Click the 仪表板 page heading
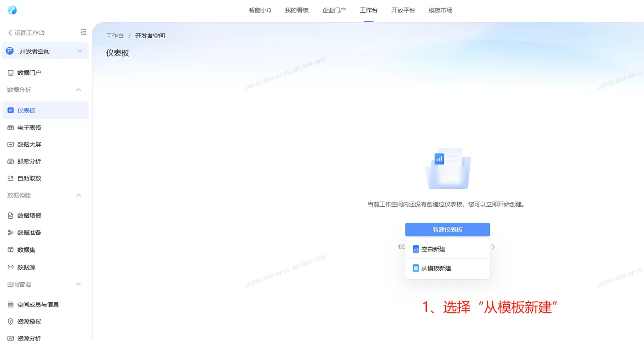The image size is (644, 341). [x=117, y=53]
